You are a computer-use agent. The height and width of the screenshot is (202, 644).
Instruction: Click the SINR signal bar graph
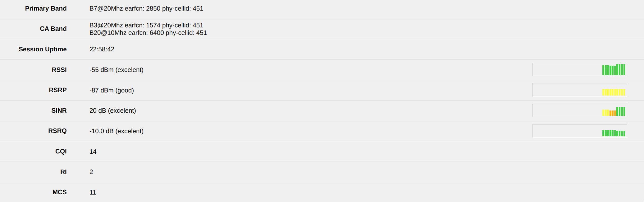(x=580, y=110)
